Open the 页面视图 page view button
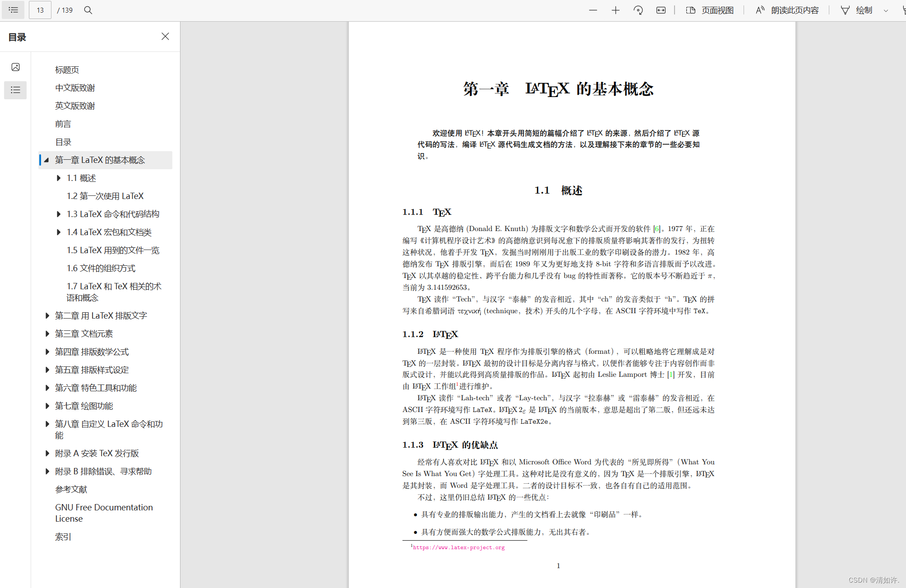The width and height of the screenshot is (906, 588). 710,10
